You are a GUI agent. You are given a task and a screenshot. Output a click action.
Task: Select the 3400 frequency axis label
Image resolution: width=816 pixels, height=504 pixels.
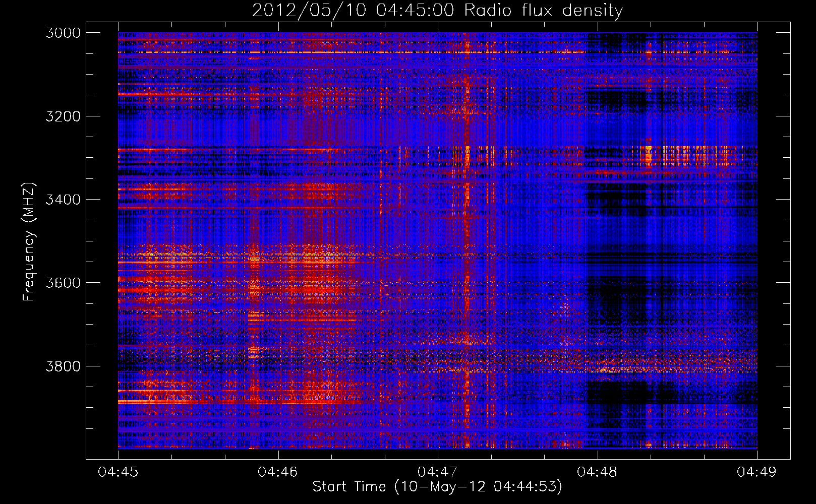(63, 200)
